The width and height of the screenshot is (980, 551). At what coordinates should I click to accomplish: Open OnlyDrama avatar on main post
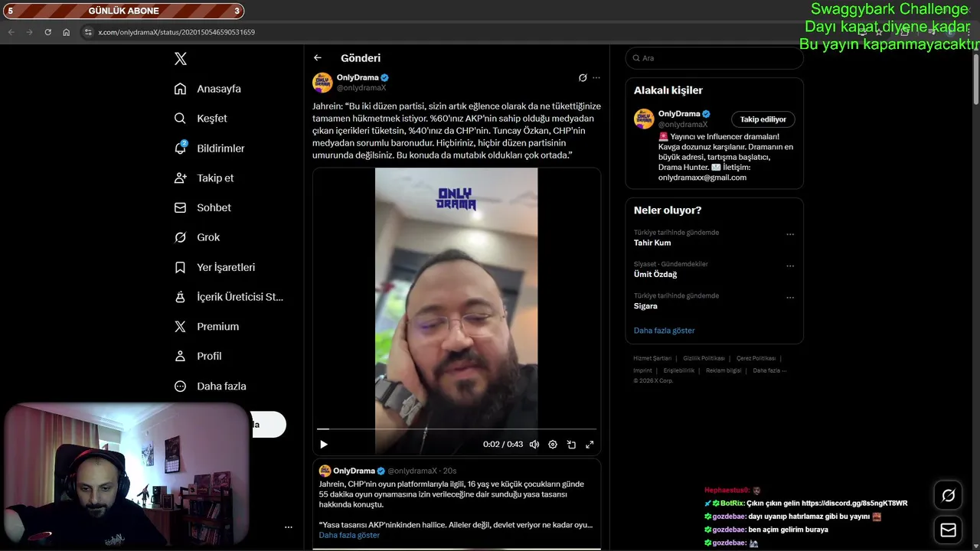point(322,83)
